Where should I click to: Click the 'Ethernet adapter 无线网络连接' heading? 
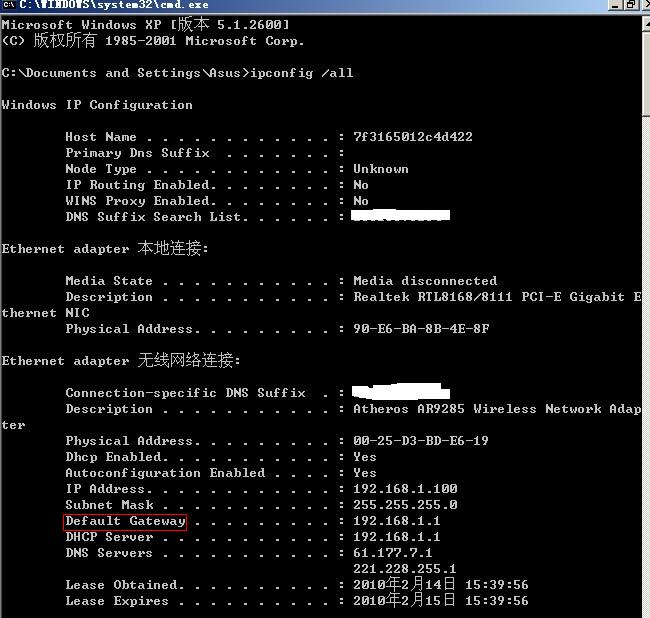click(x=121, y=361)
